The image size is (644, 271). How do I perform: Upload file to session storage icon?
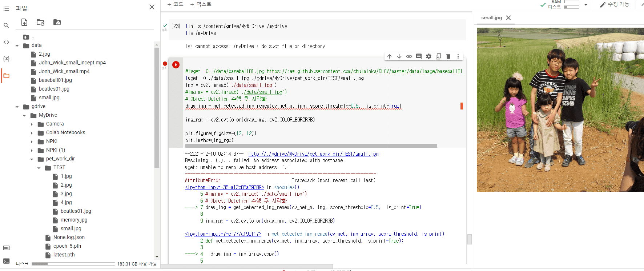tap(24, 22)
